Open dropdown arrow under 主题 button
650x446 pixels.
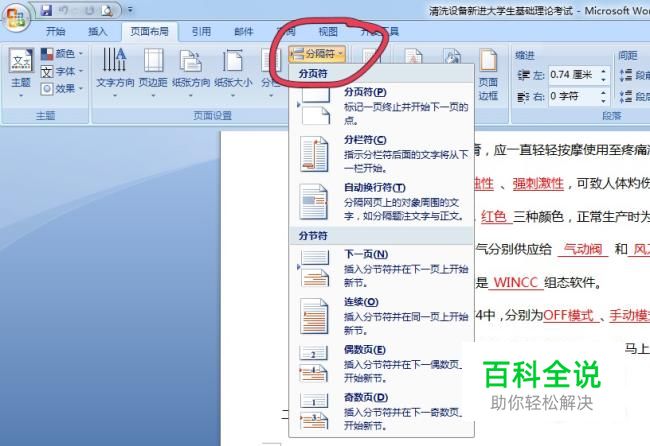click(21, 96)
